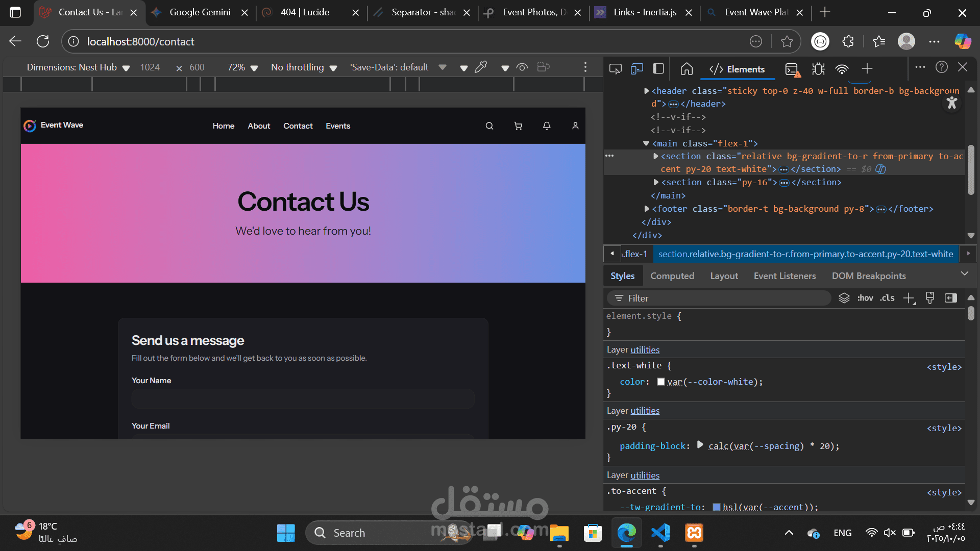Open the Console panel icon
The image size is (980, 551).
coord(792,69)
